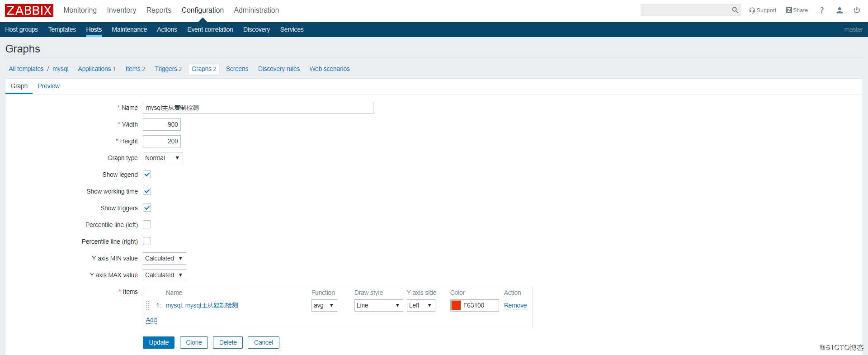This screenshot has width=868, height=355.
Task: Open Discovery submenu item
Action: coord(256,29)
